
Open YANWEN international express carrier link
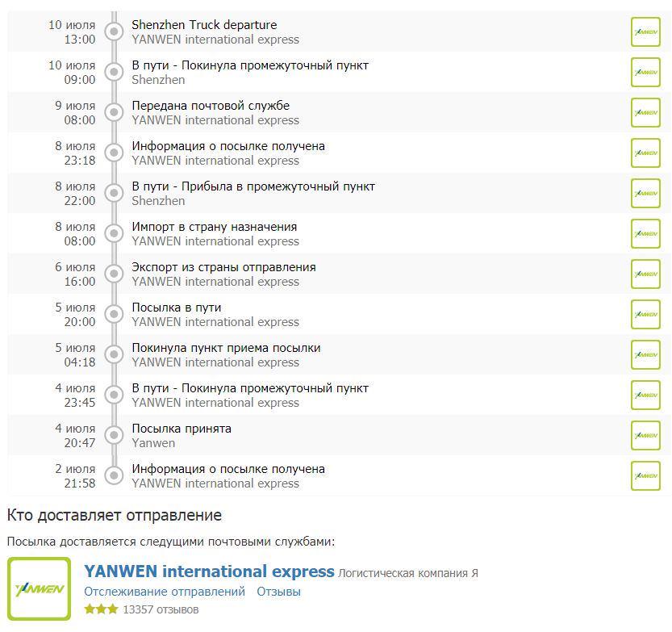coord(209,571)
